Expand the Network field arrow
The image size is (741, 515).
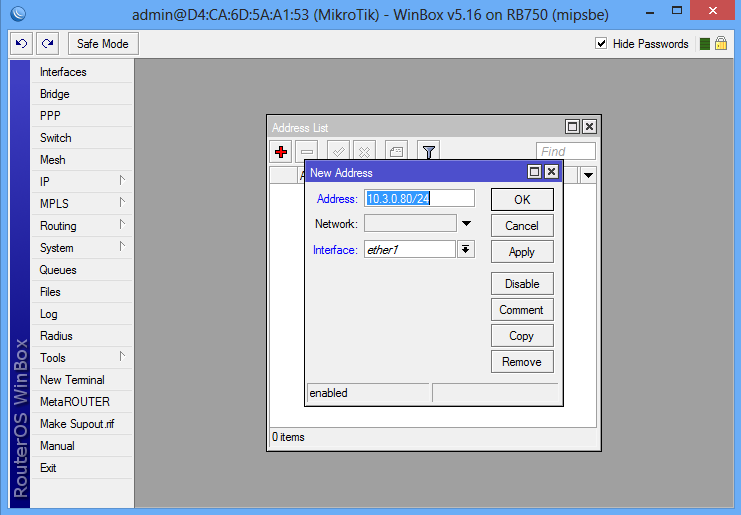coord(466,223)
